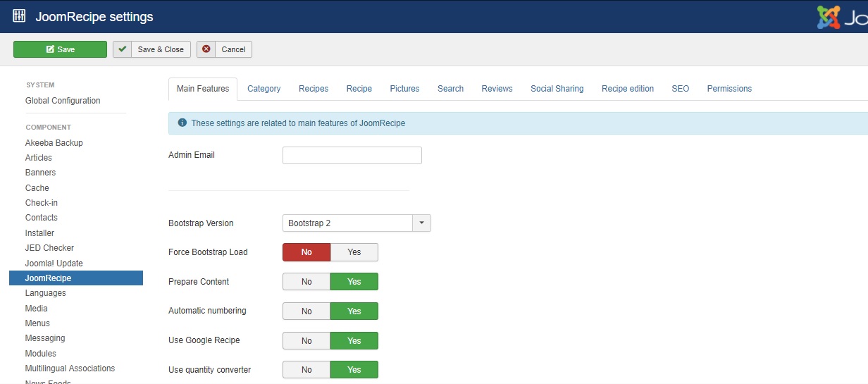868x384 pixels.
Task: Click the info icon in the blue notice
Action: [x=182, y=123]
